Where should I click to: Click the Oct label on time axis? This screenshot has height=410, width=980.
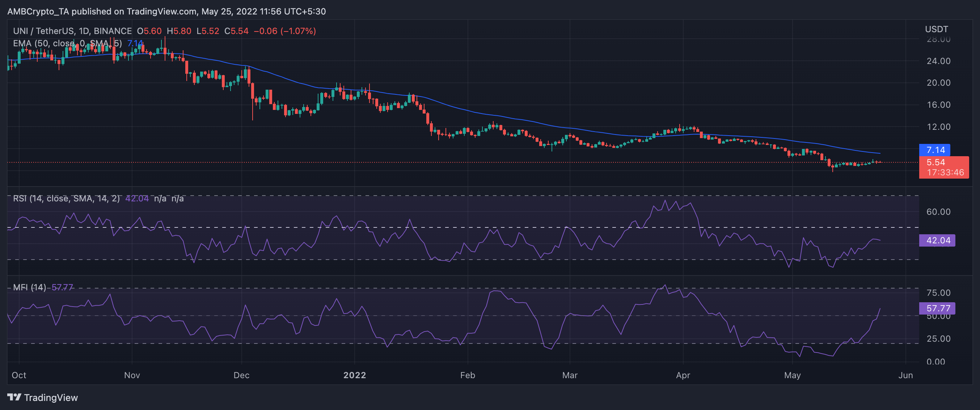[19, 375]
